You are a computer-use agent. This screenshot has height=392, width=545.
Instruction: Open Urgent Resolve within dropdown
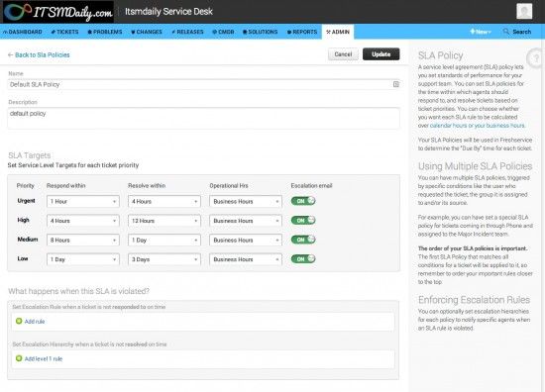pos(164,201)
